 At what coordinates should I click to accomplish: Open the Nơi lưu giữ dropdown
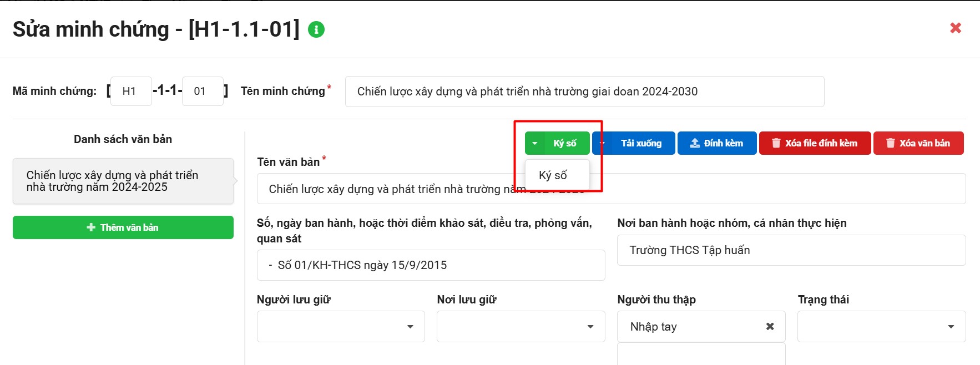[521, 327]
